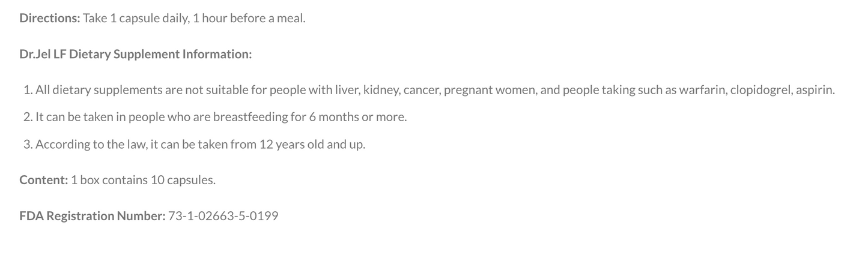This screenshot has width=868, height=261.
Task: Click "According to the law" in item three
Action: tap(90, 144)
